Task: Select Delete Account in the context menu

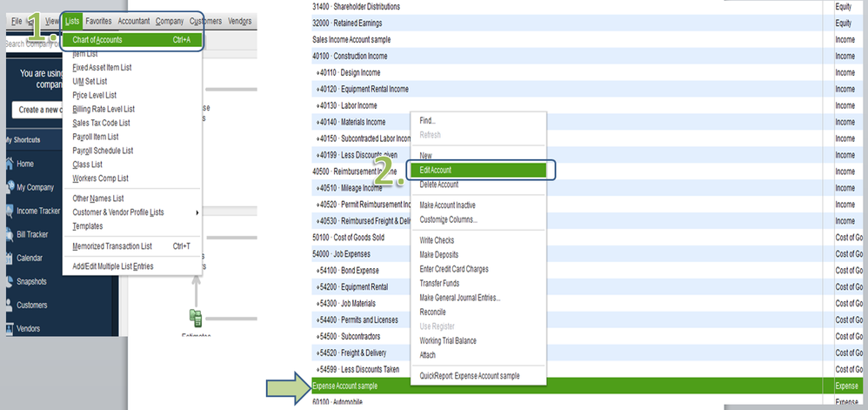Action: [x=439, y=185]
